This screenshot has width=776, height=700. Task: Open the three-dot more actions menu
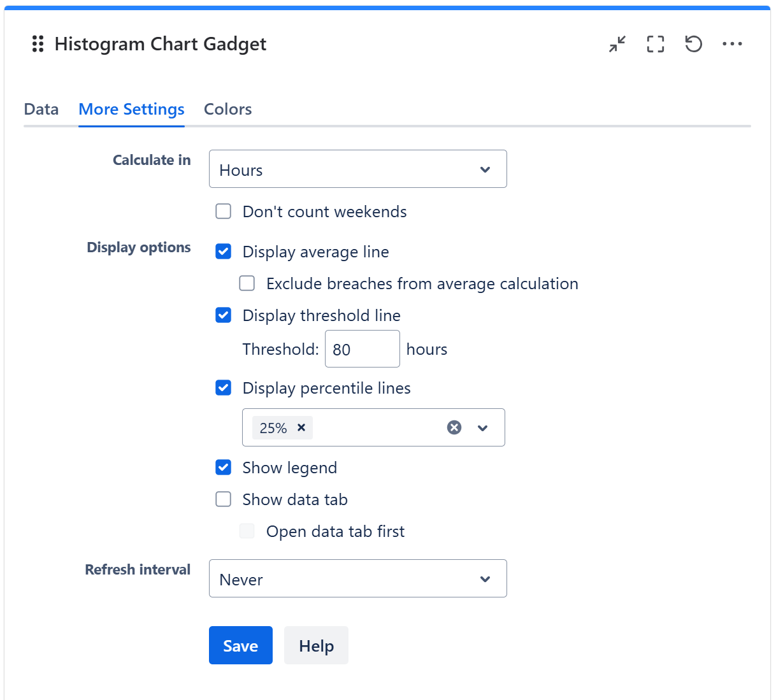732,44
